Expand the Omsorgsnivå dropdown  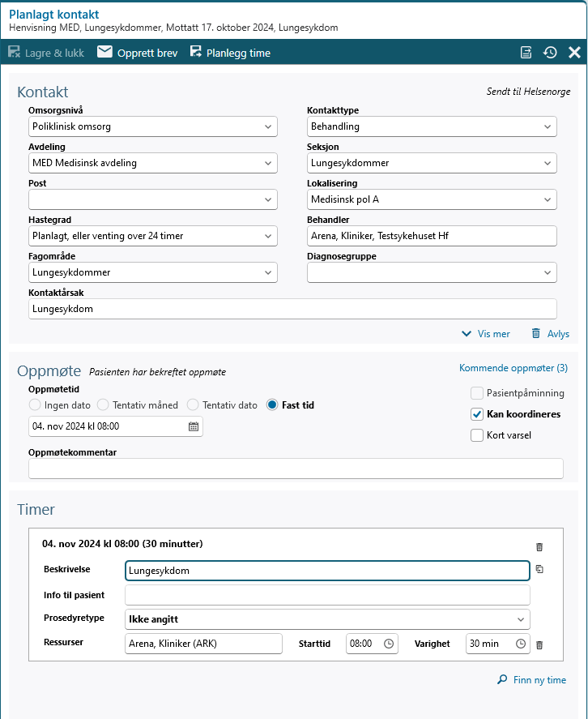(x=267, y=126)
